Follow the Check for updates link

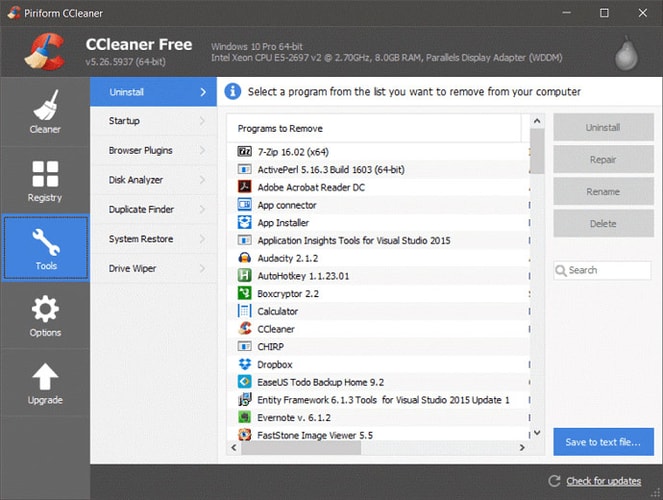[x=603, y=482]
